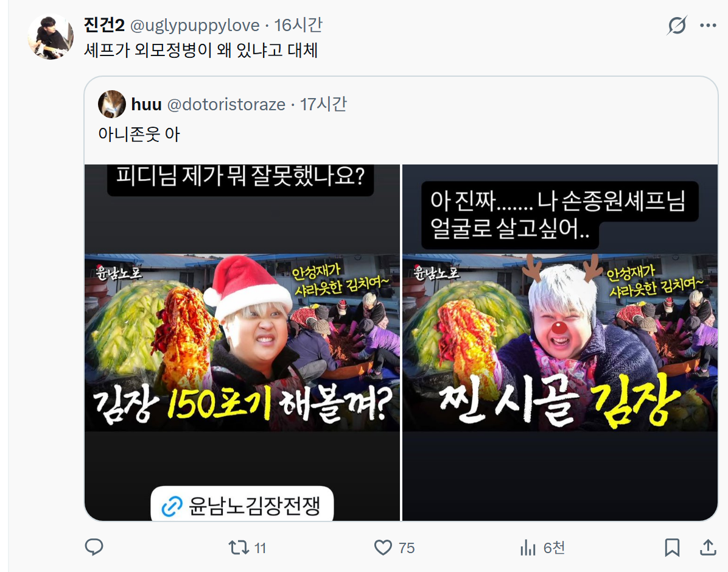This screenshot has width=728, height=572.
Task: Open the @uglypuppylove handle
Action: click(x=195, y=25)
